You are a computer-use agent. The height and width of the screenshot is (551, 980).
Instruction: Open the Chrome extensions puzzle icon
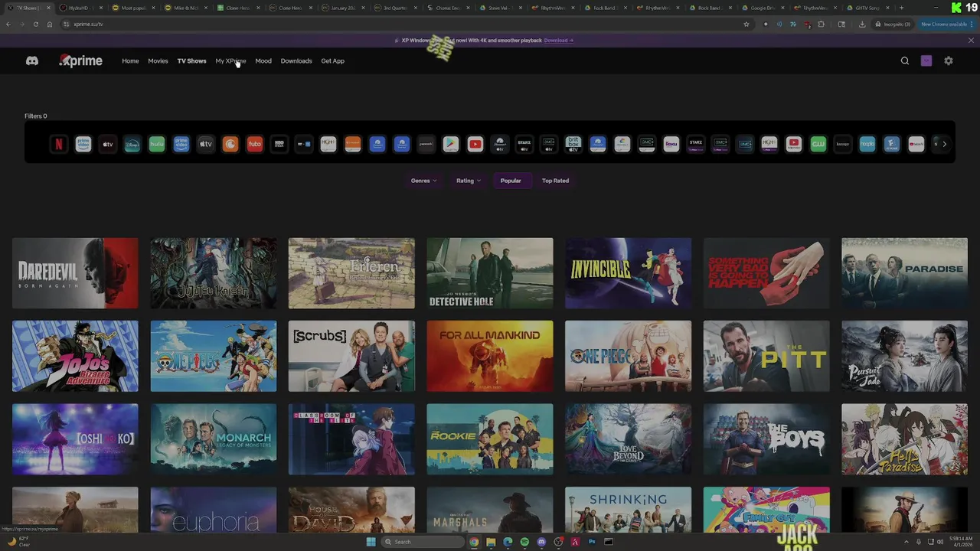822,24
